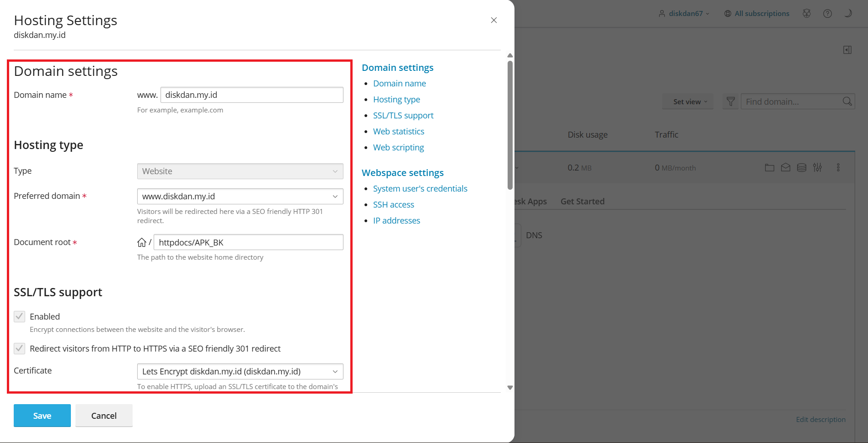Open the Set view dropdown
This screenshot has width=868, height=443.
click(690, 101)
